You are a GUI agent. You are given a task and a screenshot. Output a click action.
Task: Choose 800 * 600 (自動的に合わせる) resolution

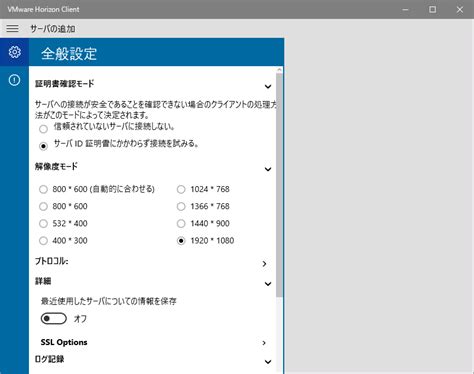tap(43, 189)
